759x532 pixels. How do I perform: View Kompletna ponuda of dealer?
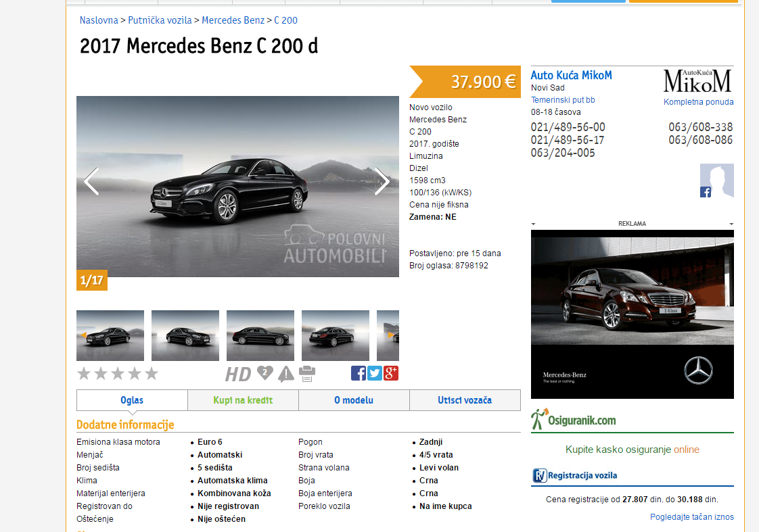(x=699, y=102)
